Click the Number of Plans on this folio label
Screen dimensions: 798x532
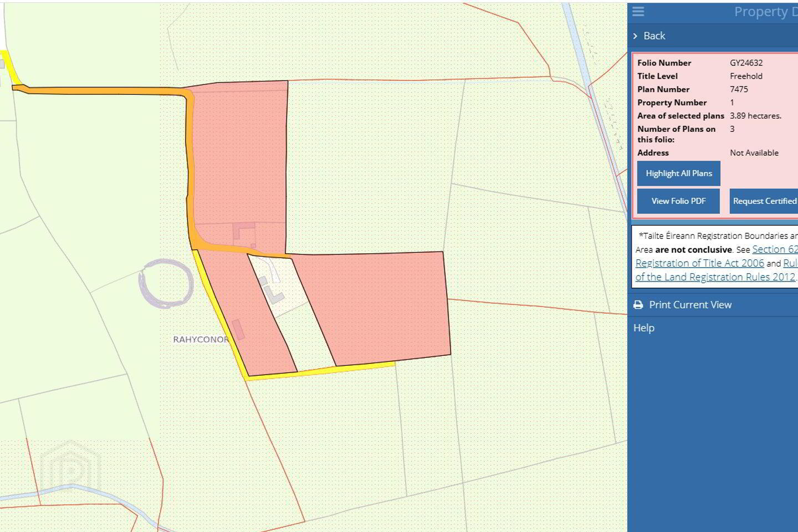point(676,134)
